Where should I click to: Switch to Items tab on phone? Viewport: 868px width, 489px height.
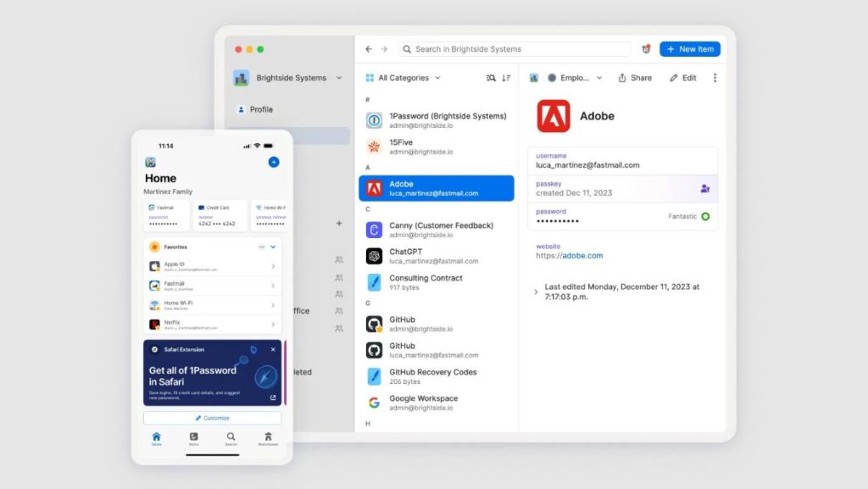pos(194,439)
